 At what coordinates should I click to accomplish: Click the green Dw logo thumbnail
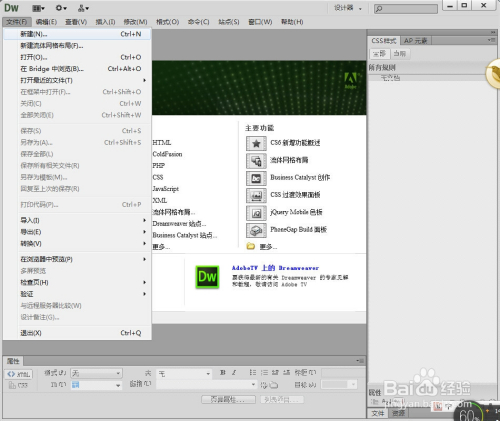(207, 277)
